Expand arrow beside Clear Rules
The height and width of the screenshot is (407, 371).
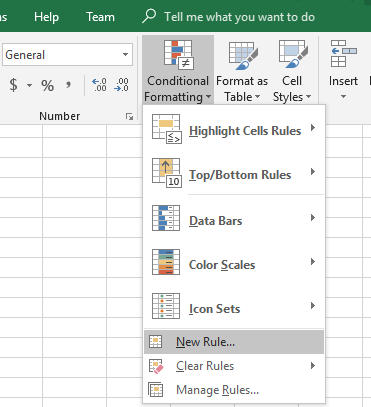312,365
